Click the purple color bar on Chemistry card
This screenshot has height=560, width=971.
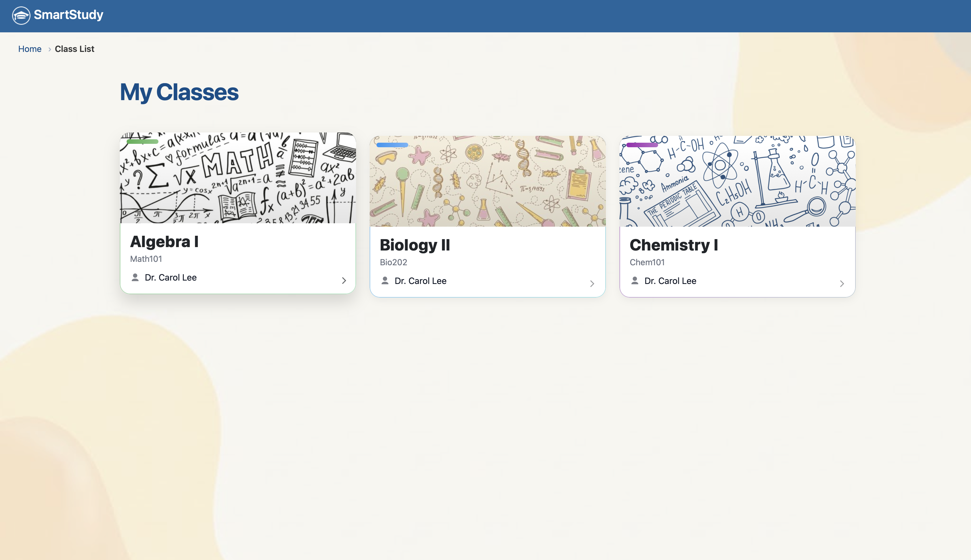coord(642,145)
